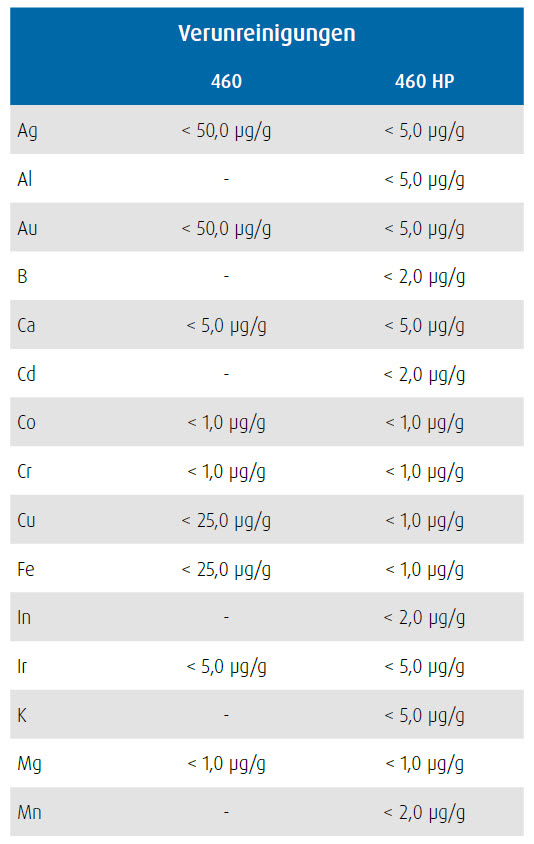This screenshot has height=844, width=534.
Task: Click the Ir element label
Action: click(22, 666)
